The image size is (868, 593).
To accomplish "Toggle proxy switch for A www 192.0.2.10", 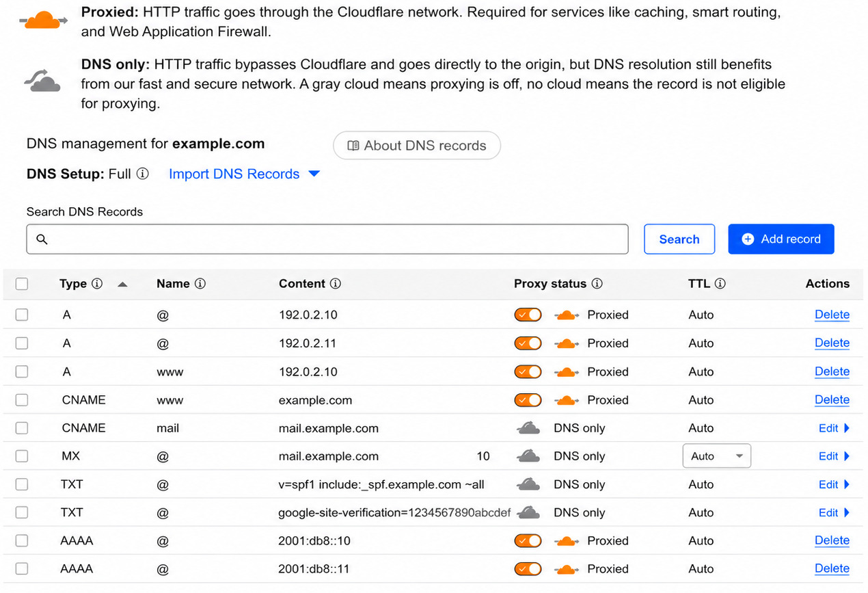I will pyautogui.click(x=528, y=372).
